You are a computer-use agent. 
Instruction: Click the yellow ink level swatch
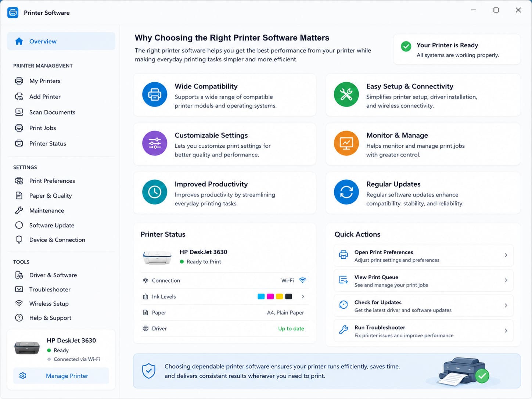coord(280,296)
